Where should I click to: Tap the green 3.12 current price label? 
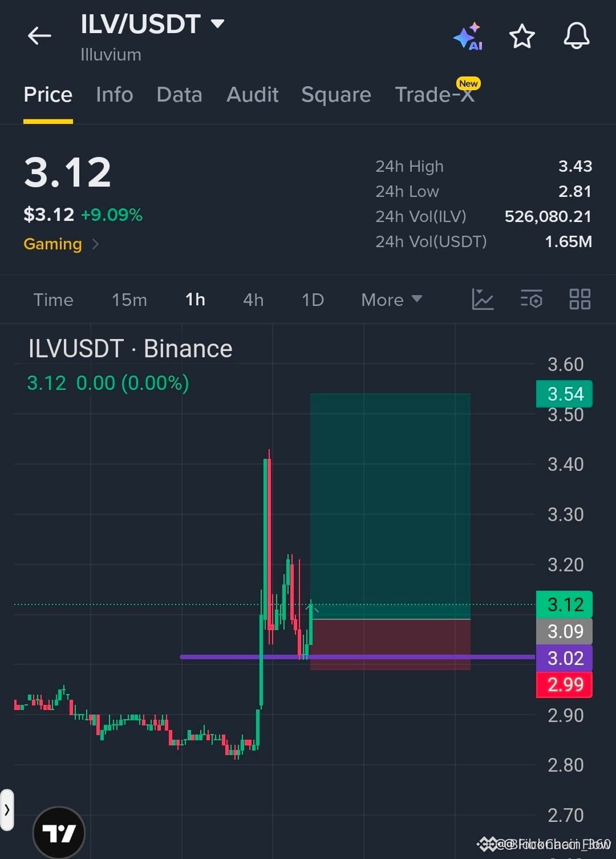tap(564, 604)
